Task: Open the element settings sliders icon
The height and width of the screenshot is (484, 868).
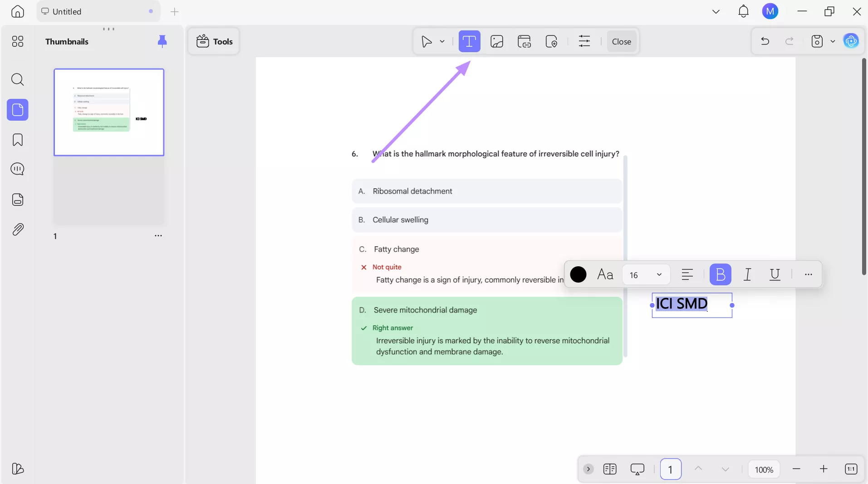Action: point(584,41)
